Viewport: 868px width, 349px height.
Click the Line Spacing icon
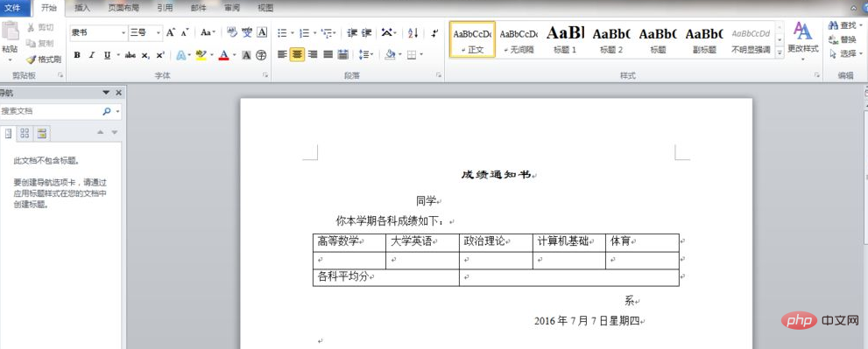(x=363, y=54)
